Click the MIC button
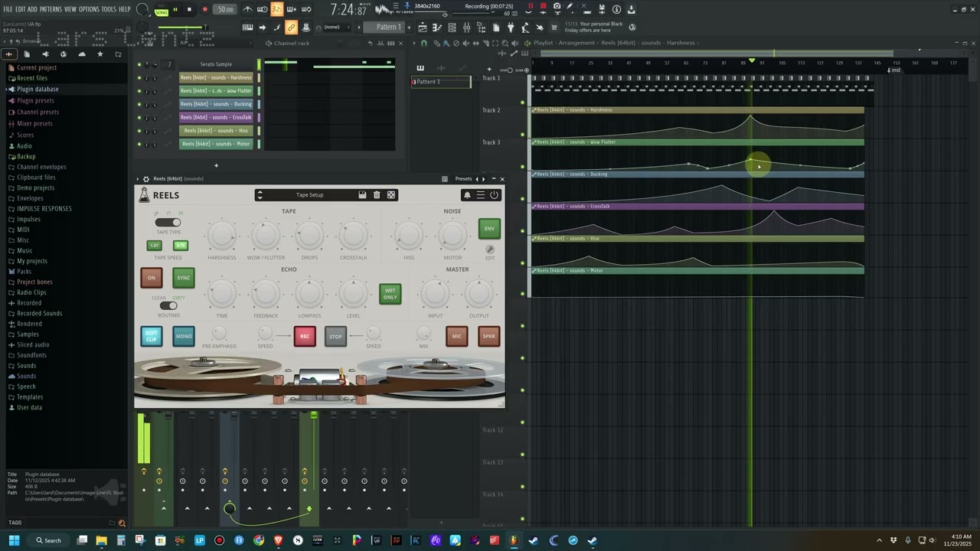The height and width of the screenshot is (551, 980). [x=457, y=336]
